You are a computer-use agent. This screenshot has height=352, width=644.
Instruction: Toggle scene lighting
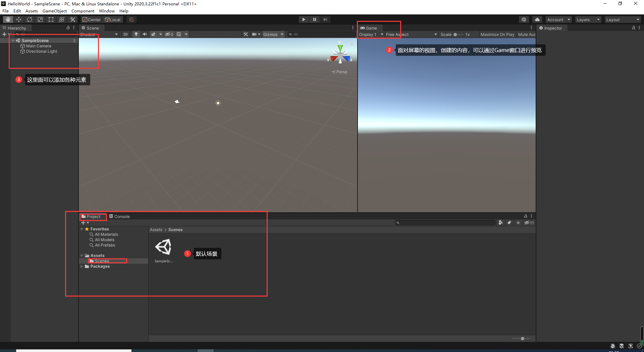tap(136, 34)
